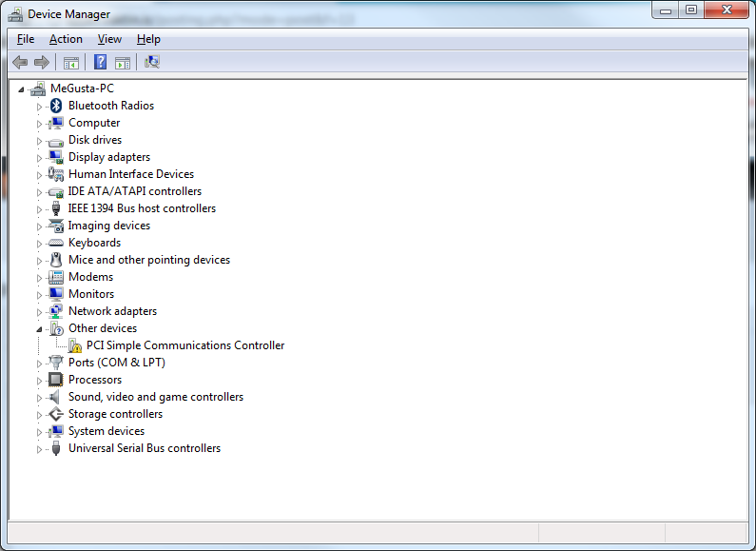Select Mice and other pointing devices

coord(149,260)
